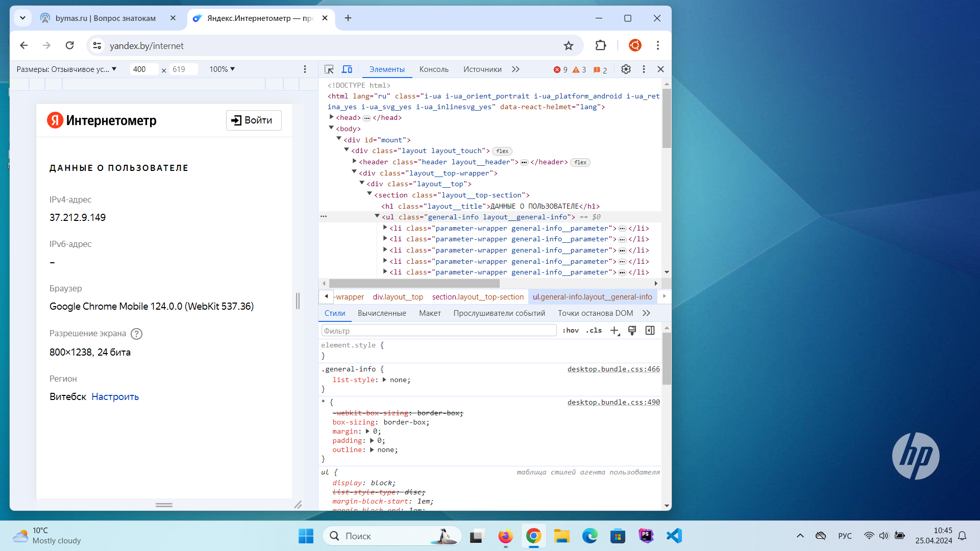Bookmark this page with star icon
Image resolution: width=980 pixels, height=551 pixels.
pos(569,46)
